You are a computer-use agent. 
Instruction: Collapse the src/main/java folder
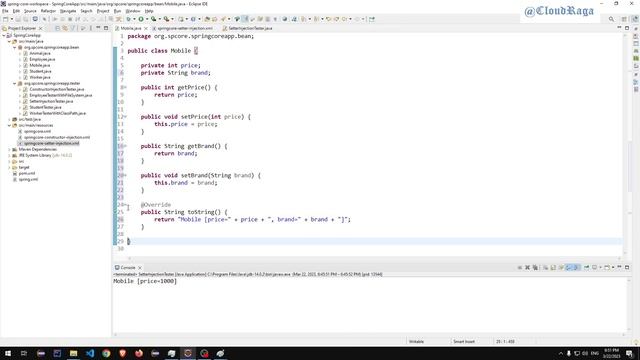(x=9, y=41)
